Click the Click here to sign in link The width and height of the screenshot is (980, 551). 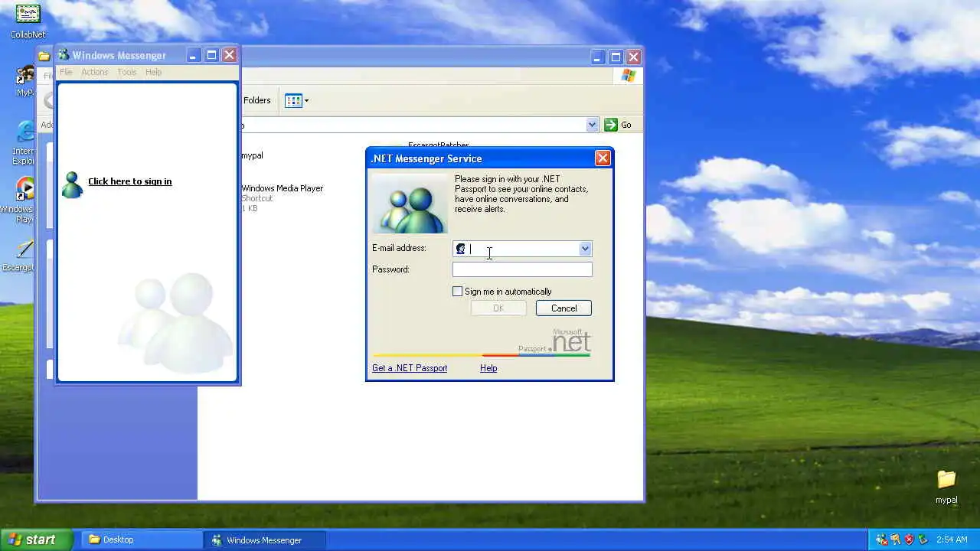tap(129, 181)
